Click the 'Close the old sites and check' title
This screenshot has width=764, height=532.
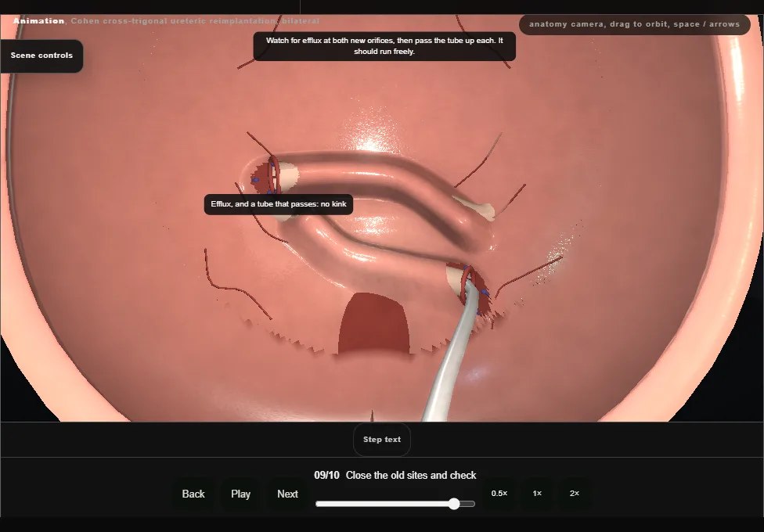[411, 476]
